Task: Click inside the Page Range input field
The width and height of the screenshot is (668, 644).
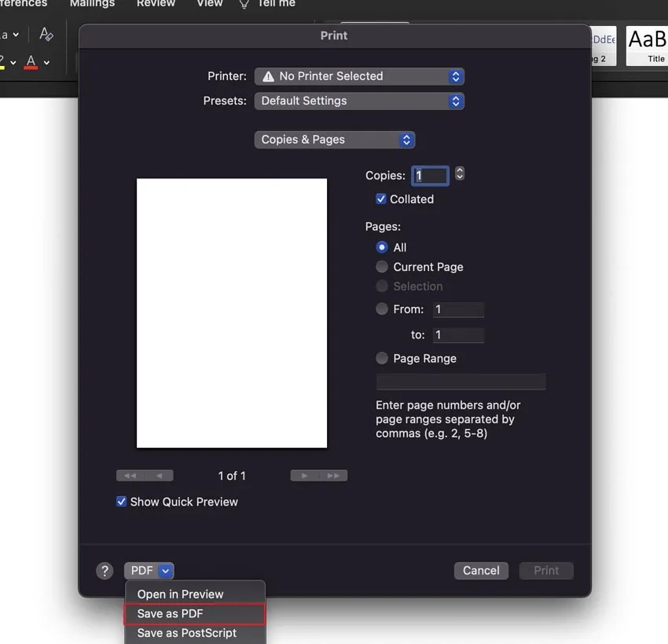Action: (461, 382)
